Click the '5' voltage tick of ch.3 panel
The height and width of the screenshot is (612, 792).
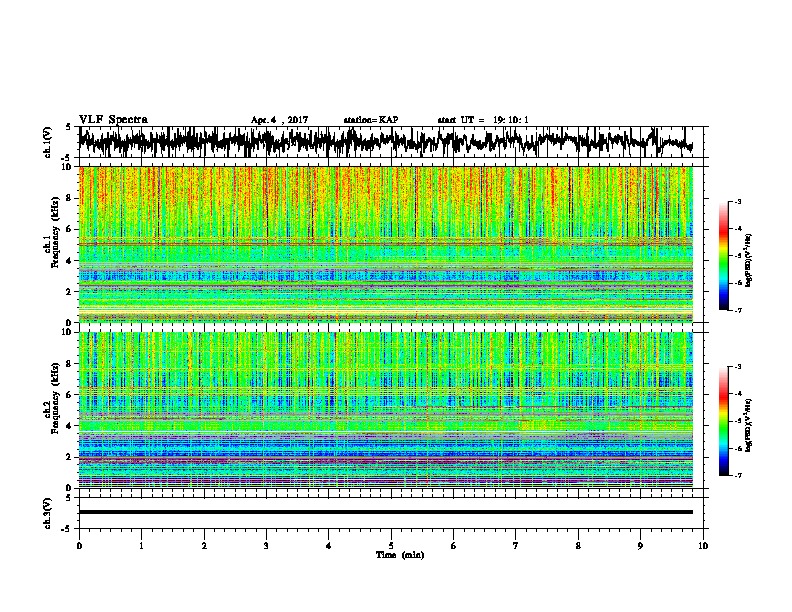(69, 498)
